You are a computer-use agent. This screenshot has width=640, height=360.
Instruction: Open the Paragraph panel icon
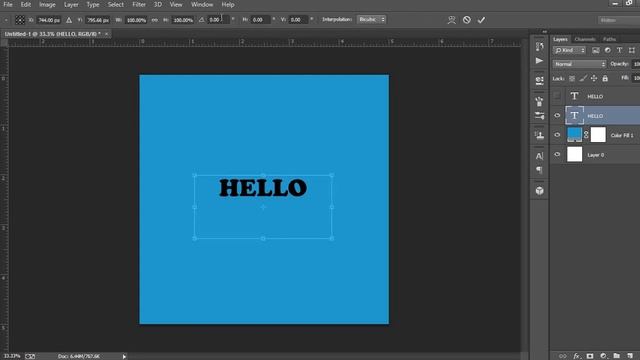pos(540,170)
